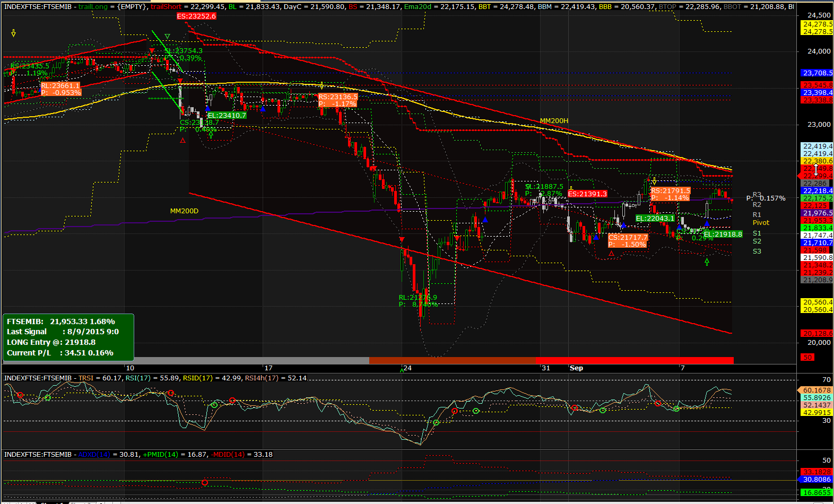The image size is (834, 504).
Task: Click date 17 on the time axis
Action: [x=268, y=368]
